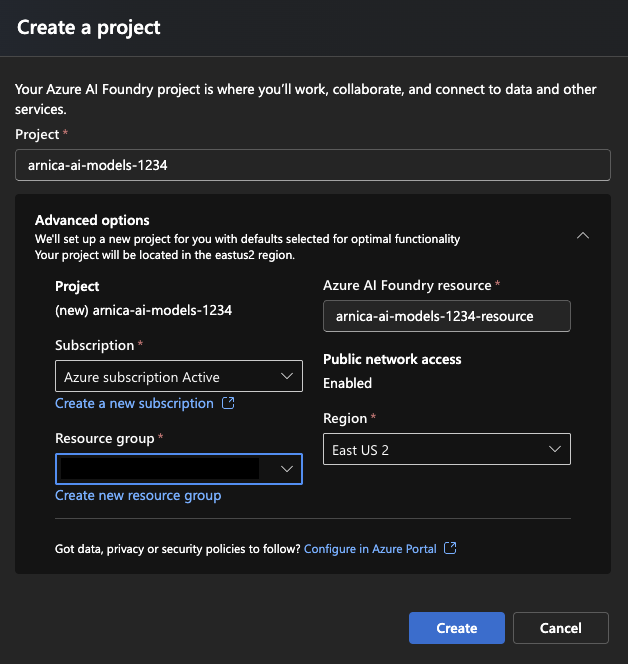Click external-link icon after Configure in Azure Portal

coord(450,549)
